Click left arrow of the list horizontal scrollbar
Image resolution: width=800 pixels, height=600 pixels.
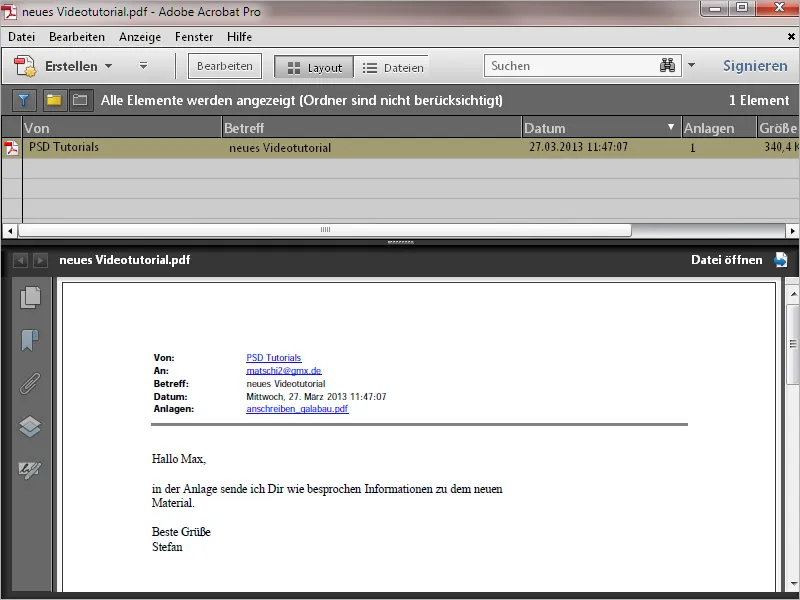point(10,231)
